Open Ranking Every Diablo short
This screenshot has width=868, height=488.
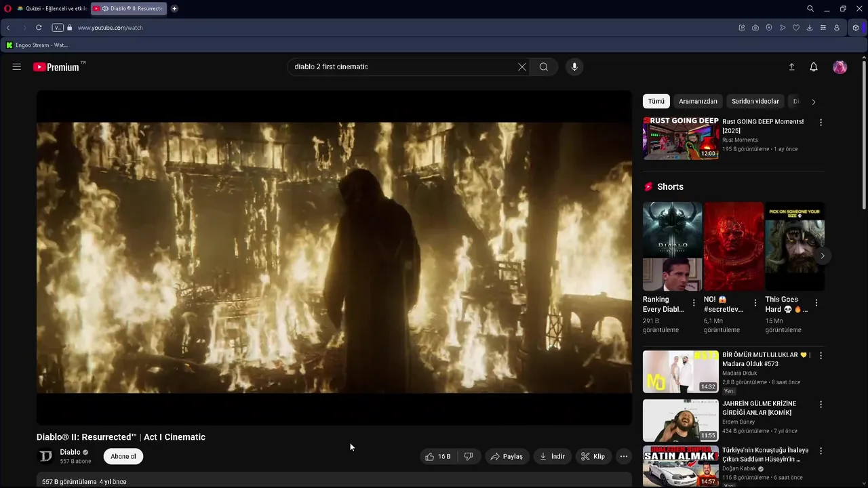tap(673, 247)
